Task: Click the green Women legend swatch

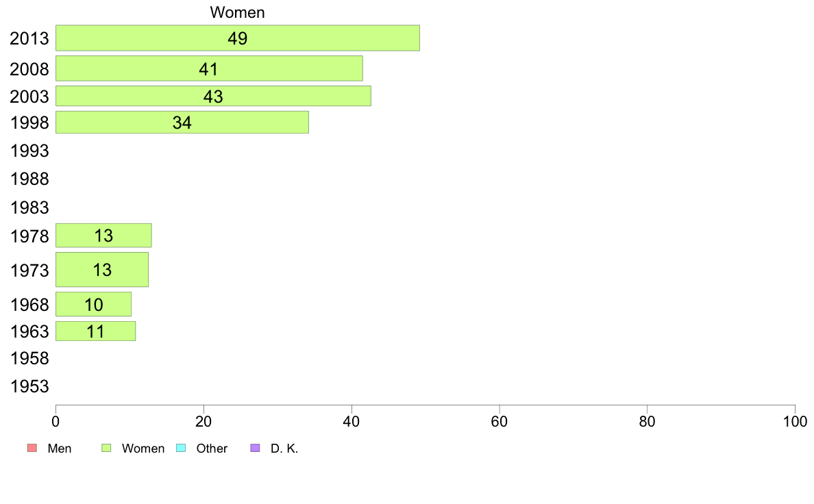Action: (x=106, y=448)
